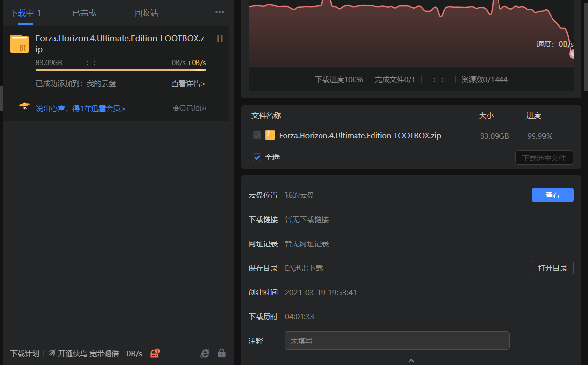
Task: Click the lock icon at bottom
Action: [x=222, y=353]
